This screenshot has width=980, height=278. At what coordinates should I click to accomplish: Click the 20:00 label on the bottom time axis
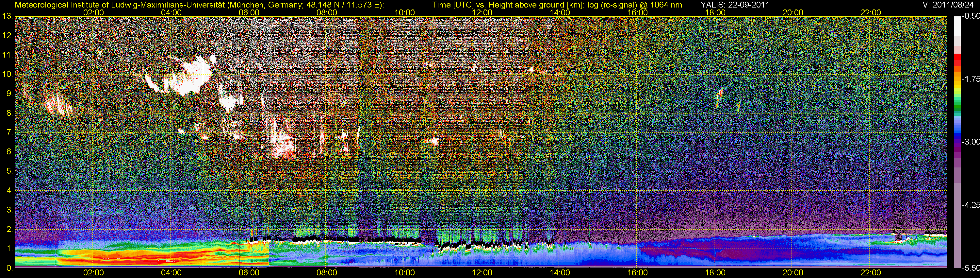tap(793, 273)
